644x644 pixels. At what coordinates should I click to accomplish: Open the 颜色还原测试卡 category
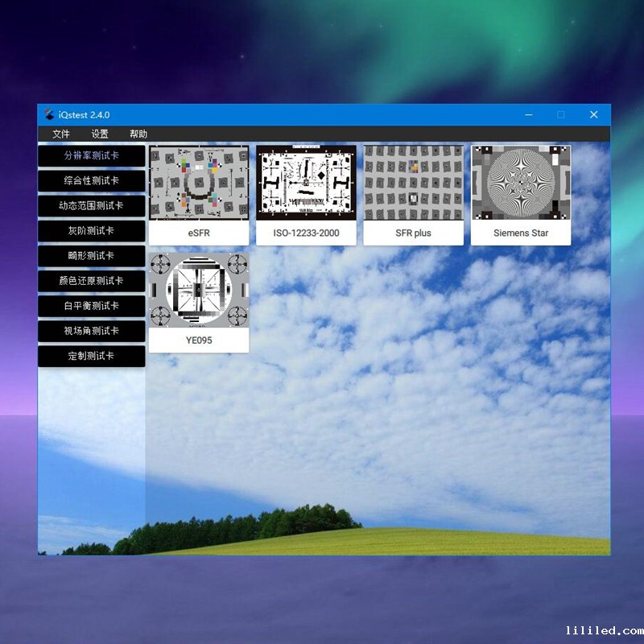pyautogui.click(x=92, y=281)
